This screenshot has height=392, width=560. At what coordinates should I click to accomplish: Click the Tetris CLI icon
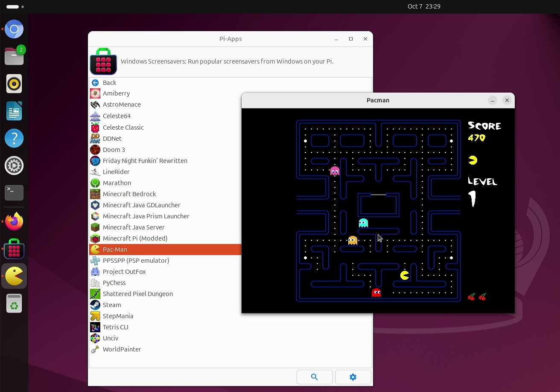click(x=95, y=327)
